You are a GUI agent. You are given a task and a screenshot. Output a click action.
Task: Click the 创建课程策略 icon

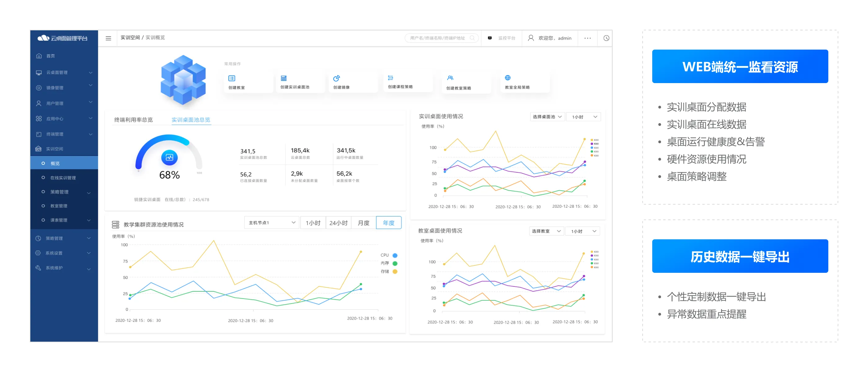(x=390, y=78)
